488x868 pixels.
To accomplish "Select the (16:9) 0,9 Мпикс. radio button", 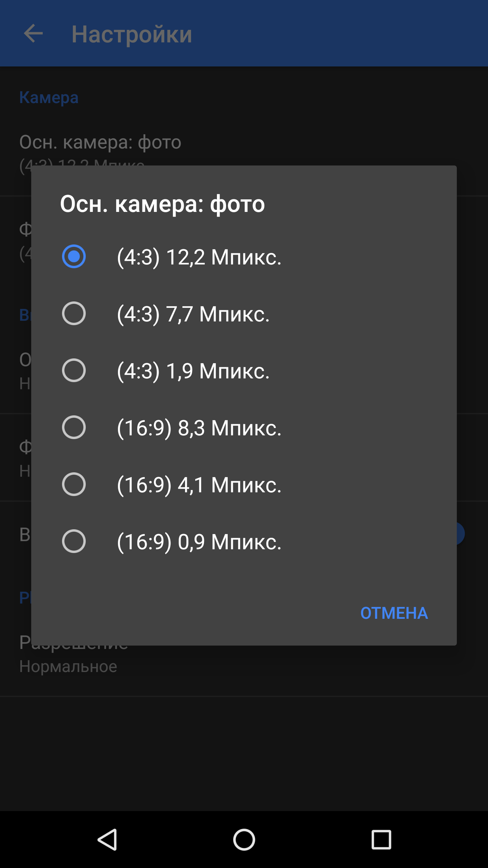I will point(74,541).
